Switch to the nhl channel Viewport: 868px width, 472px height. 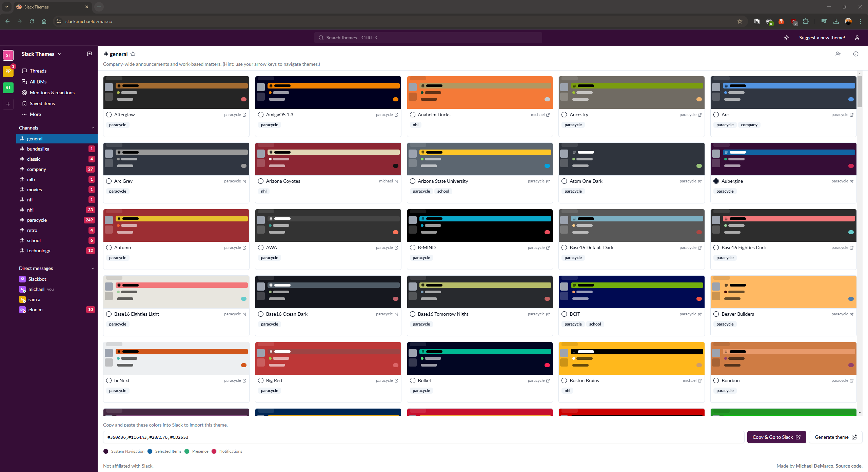tap(57, 210)
